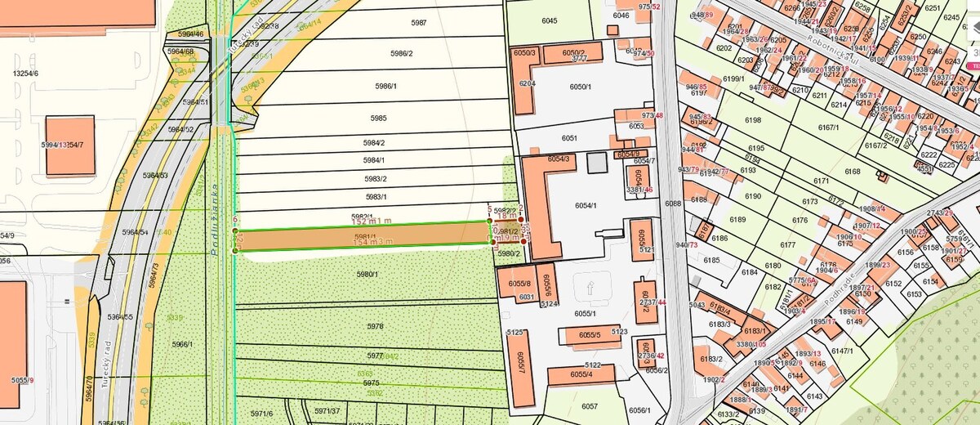Click parcel label 5987
Image resolution: width=980 pixels, height=425 pixels.
[419, 24]
